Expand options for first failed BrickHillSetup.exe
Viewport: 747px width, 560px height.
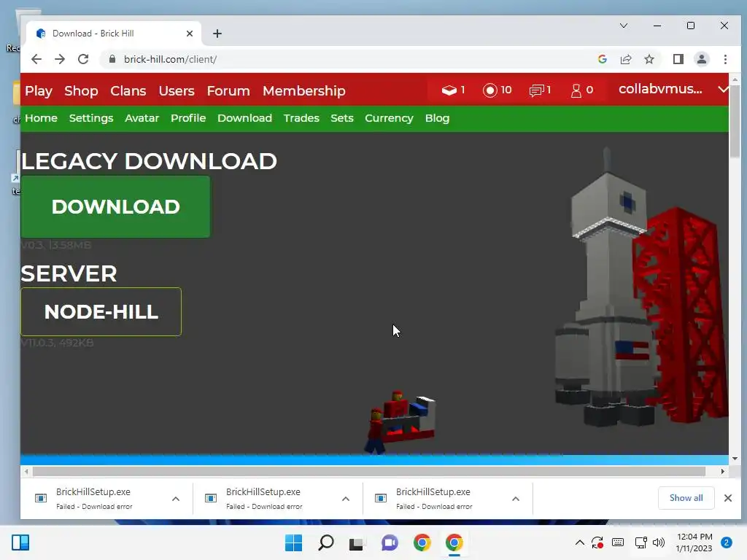(x=175, y=499)
